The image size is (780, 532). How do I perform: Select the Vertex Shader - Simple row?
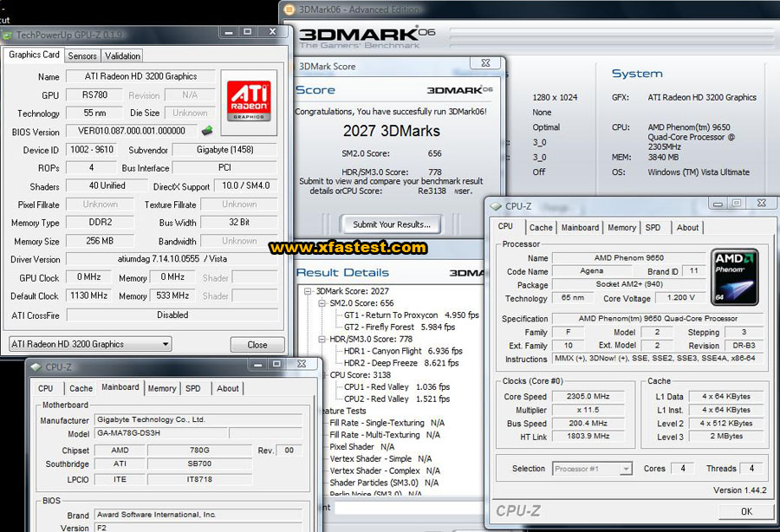pyautogui.click(x=380, y=458)
